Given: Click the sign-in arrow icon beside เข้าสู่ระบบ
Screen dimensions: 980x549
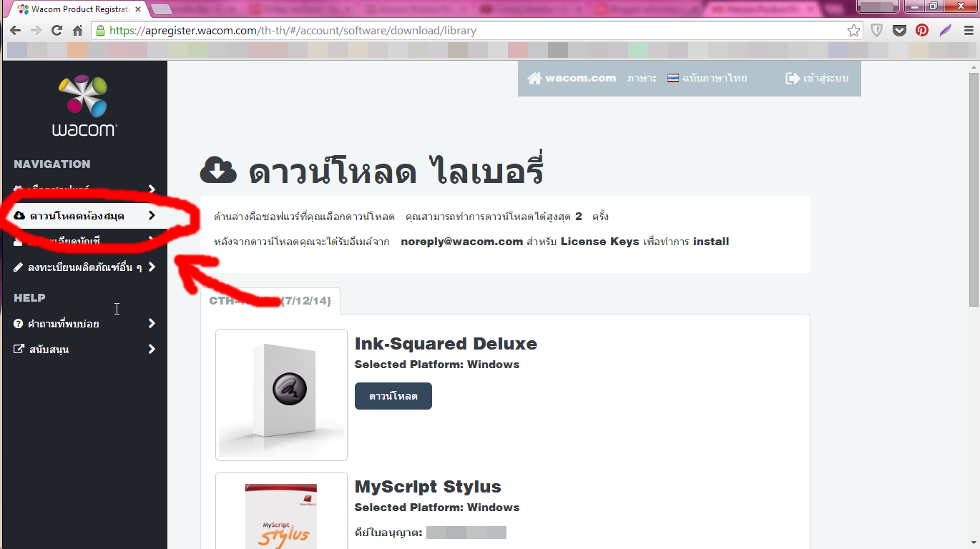Looking at the screenshot, I should (x=792, y=78).
